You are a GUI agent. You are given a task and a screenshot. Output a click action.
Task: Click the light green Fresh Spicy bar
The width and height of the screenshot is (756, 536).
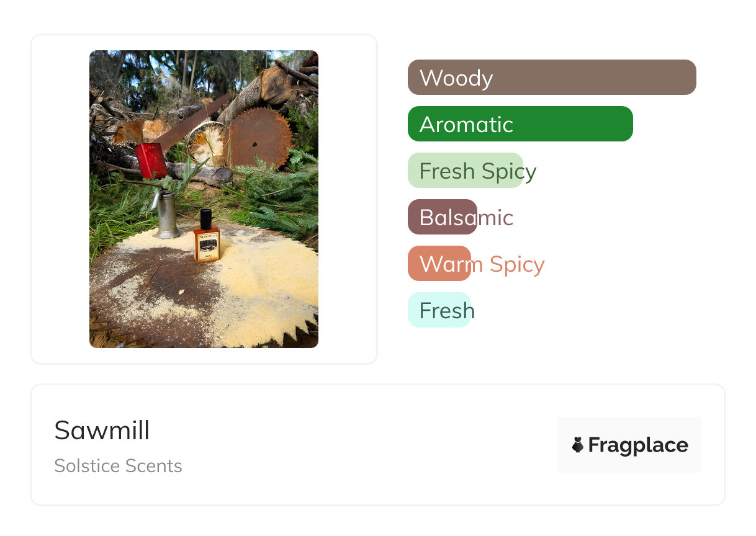[x=465, y=171]
